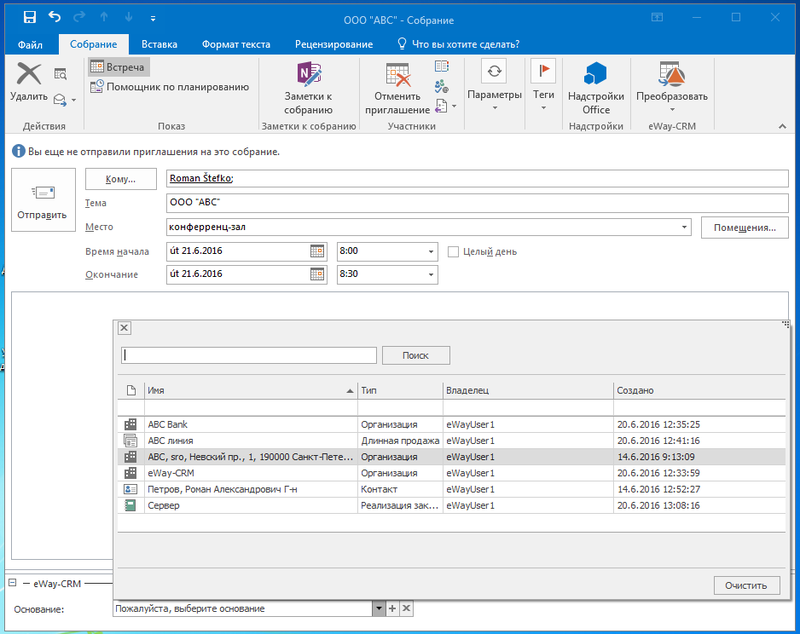Sort the list by the Тип column
This screenshot has height=634, width=800.
tap(400, 390)
